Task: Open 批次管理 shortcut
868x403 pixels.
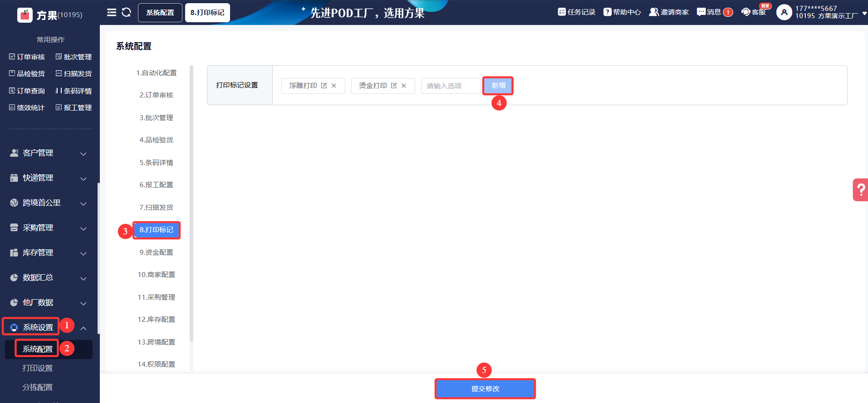Action: tap(74, 57)
